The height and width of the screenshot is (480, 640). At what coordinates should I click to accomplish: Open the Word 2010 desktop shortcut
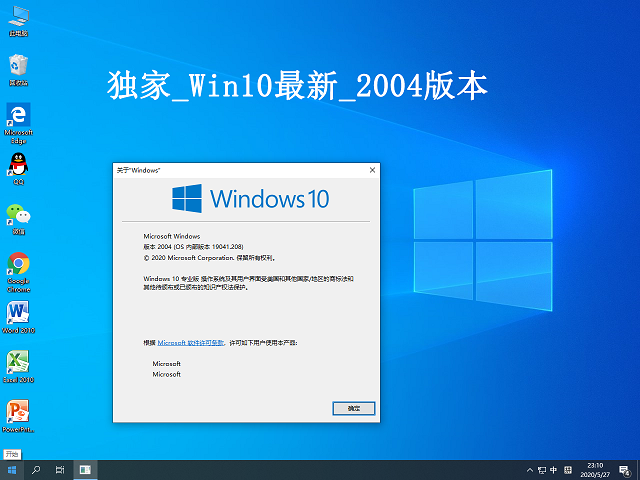tap(18, 312)
